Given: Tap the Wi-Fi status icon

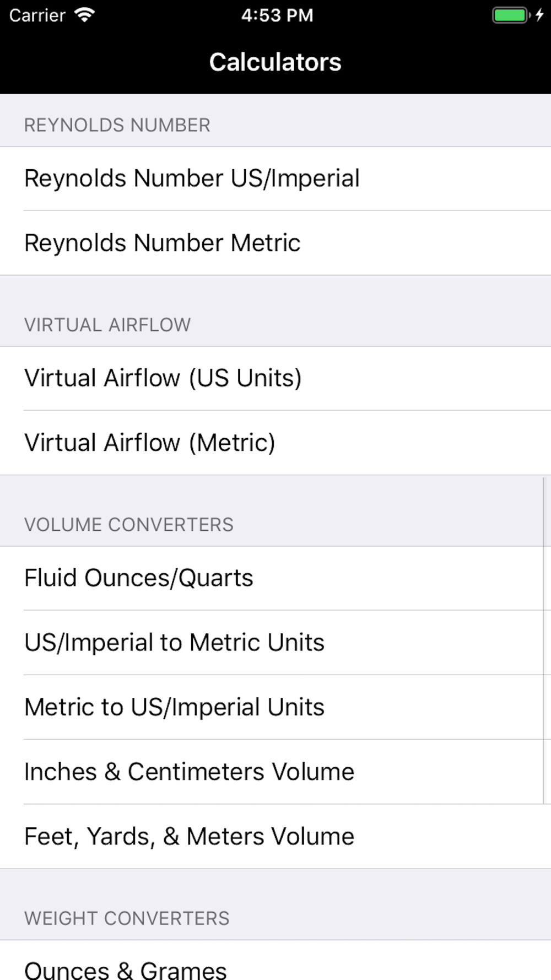Looking at the screenshot, I should (x=84, y=15).
